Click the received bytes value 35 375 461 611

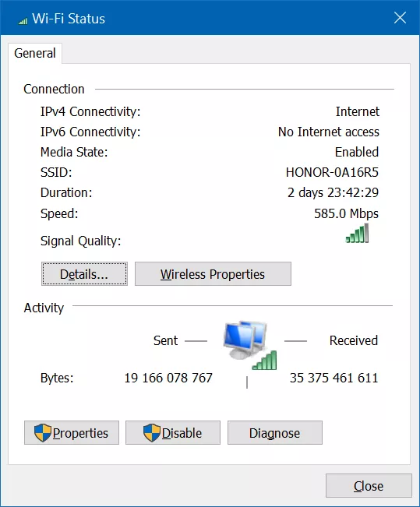[x=334, y=378]
